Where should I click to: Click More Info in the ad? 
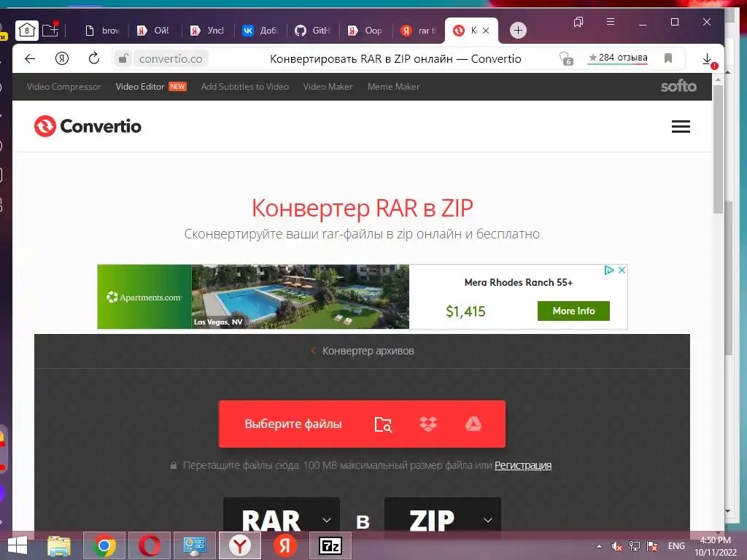click(x=573, y=311)
